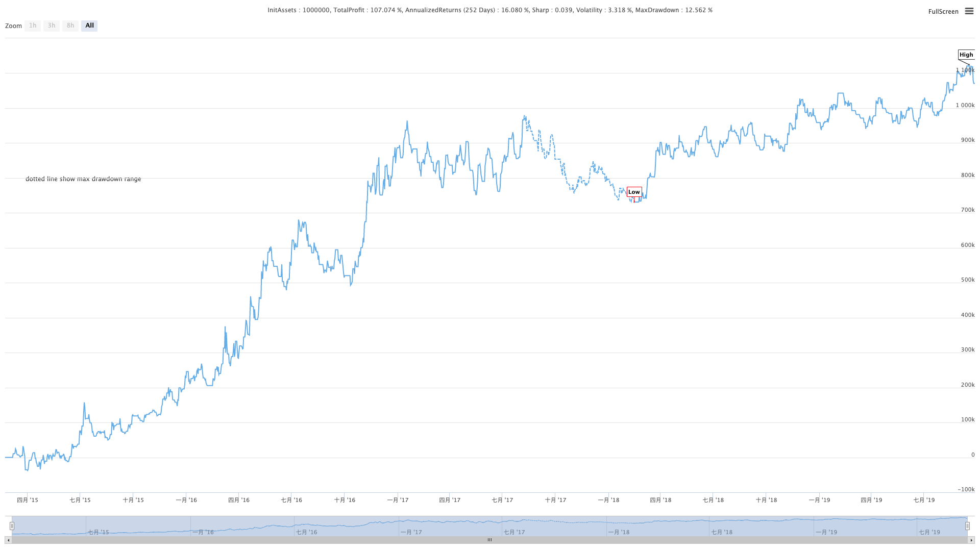Screen dimensions: 980x551
Task: Click the chart title statistics text
Action: pyautogui.click(x=489, y=10)
